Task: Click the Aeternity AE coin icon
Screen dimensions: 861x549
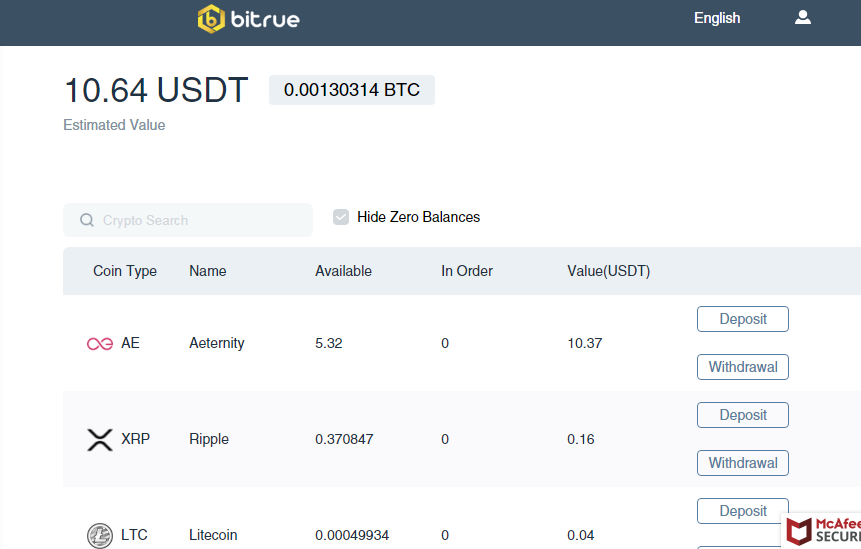Action: (100, 344)
